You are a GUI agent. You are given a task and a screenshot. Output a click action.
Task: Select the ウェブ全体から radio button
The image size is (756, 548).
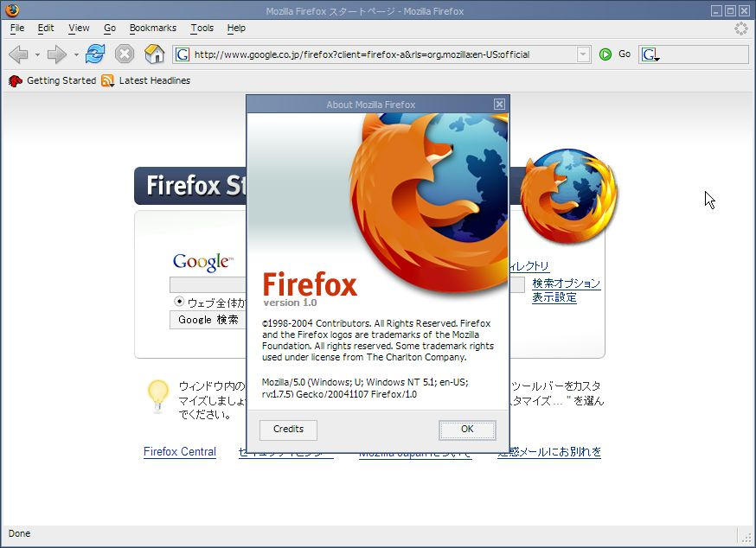coord(179,302)
